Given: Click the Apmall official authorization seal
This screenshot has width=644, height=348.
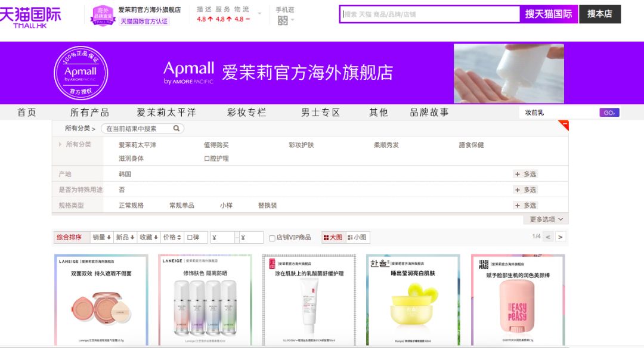Looking at the screenshot, I should [x=81, y=73].
